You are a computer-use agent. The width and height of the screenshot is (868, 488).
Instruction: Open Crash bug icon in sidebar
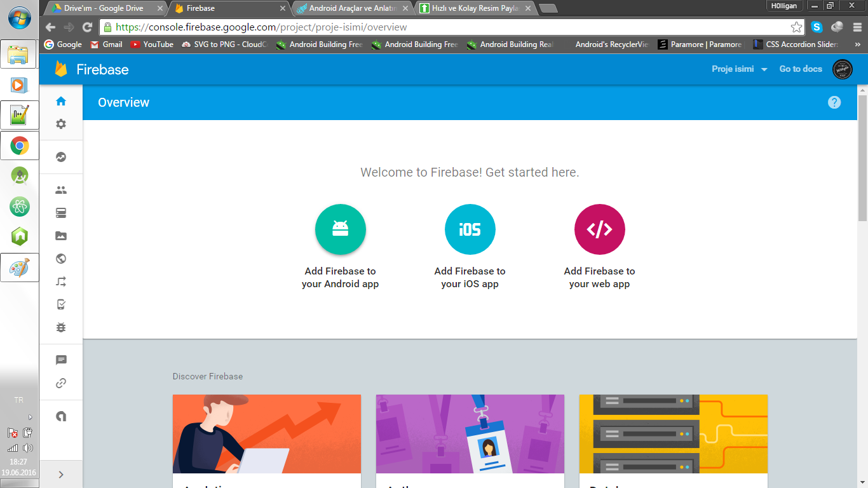tap(61, 327)
